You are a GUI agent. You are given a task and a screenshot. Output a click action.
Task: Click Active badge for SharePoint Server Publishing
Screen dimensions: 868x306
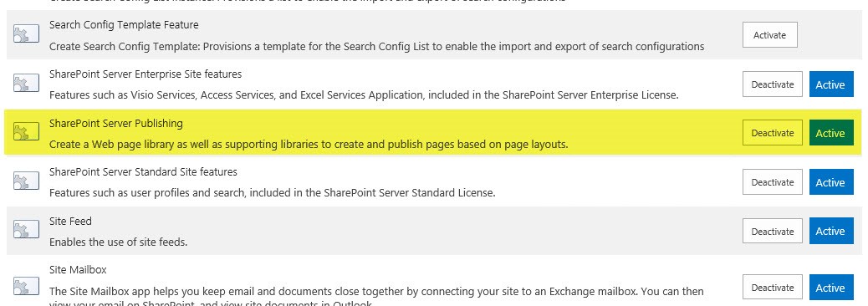pyautogui.click(x=831, y=133)
